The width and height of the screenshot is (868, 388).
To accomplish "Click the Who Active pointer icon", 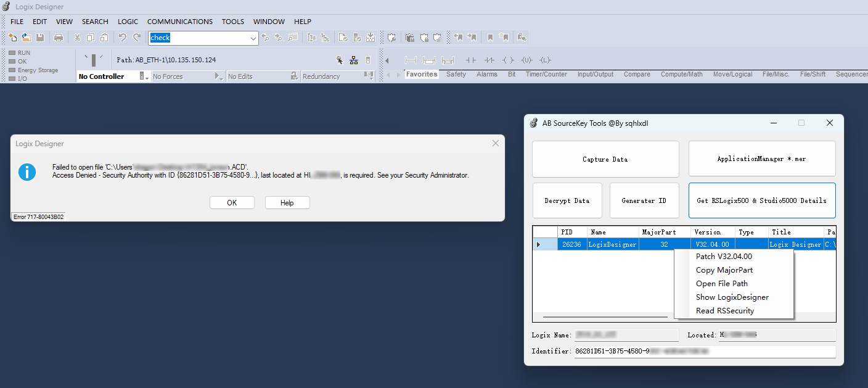I will click(x=340, y=60).
